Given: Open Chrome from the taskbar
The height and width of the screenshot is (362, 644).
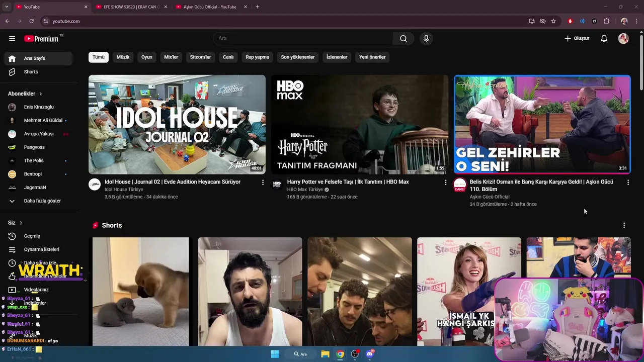Looking at the screenshot, I should coord(340,354).
